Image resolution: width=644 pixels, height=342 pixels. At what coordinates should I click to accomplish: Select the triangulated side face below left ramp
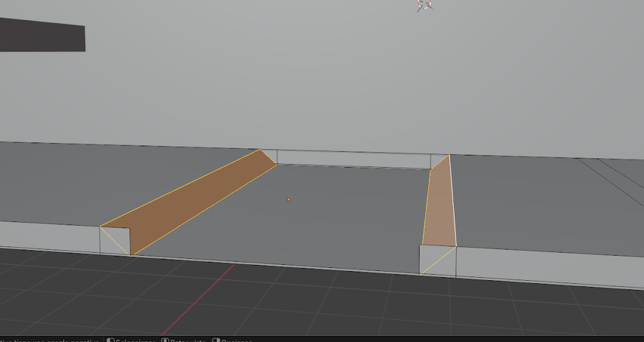click(115, 241)
